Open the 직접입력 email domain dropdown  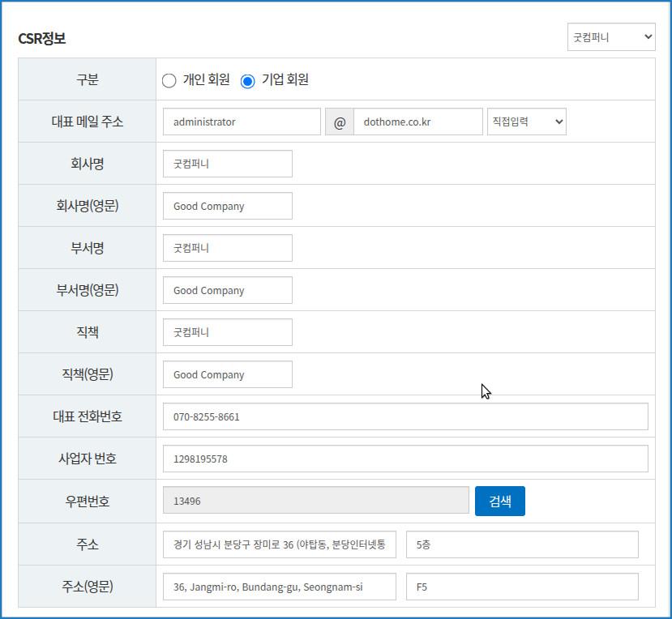(526, 122)
